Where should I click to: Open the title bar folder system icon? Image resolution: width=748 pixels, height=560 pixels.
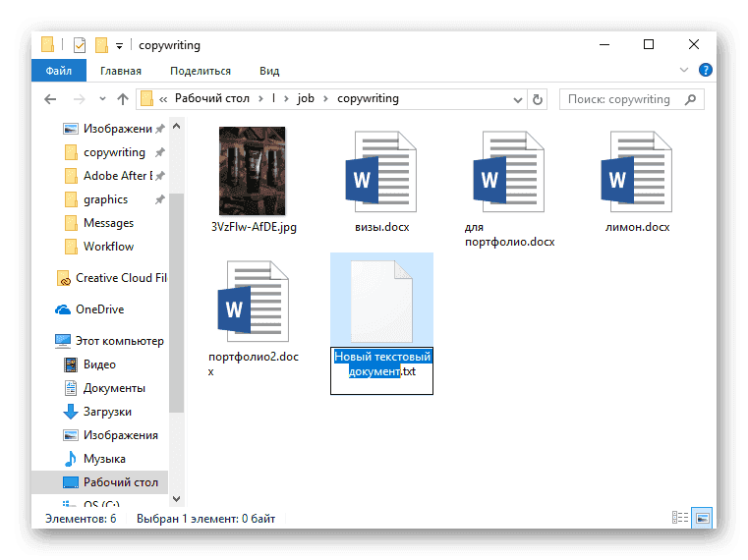point(48,45)
